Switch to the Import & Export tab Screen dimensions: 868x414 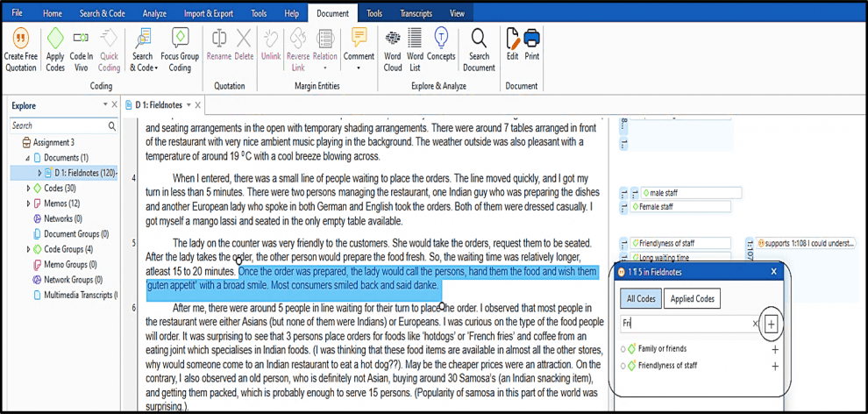tap(208, 14)
